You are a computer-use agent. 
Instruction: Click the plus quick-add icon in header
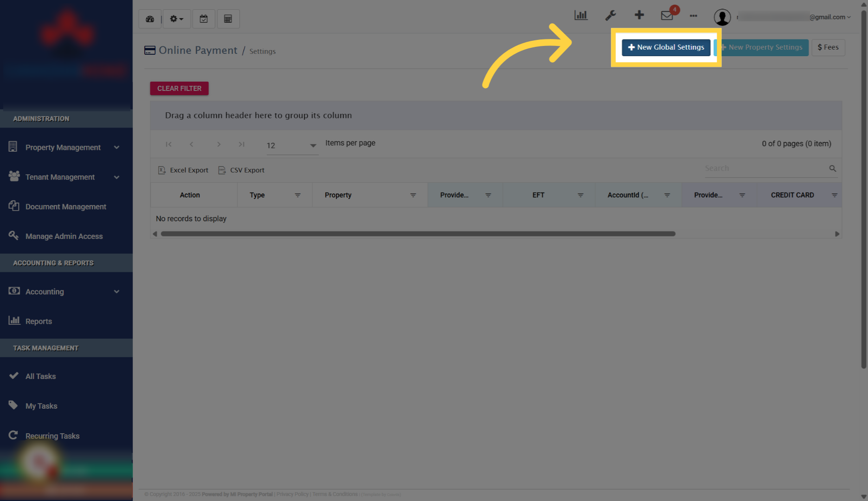click(x=639, y=15)
